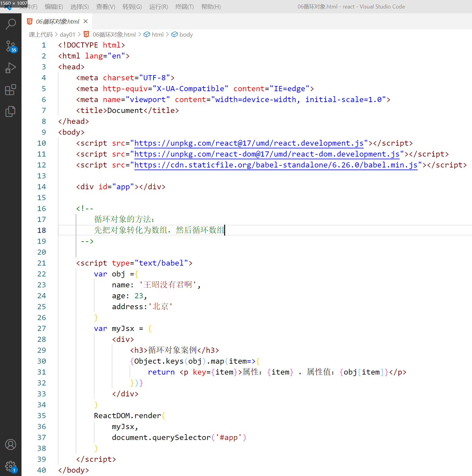
Task: Select the 06循环对象.html editor tab
Action: [57, 21]
